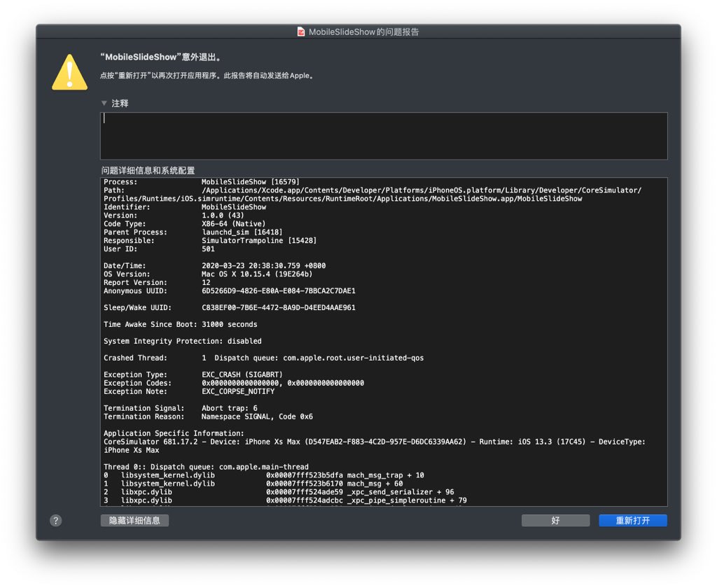Click the MobileSlideShow title bar document icon
Viewport: 717px width, 588px height.
click(301, 31)
